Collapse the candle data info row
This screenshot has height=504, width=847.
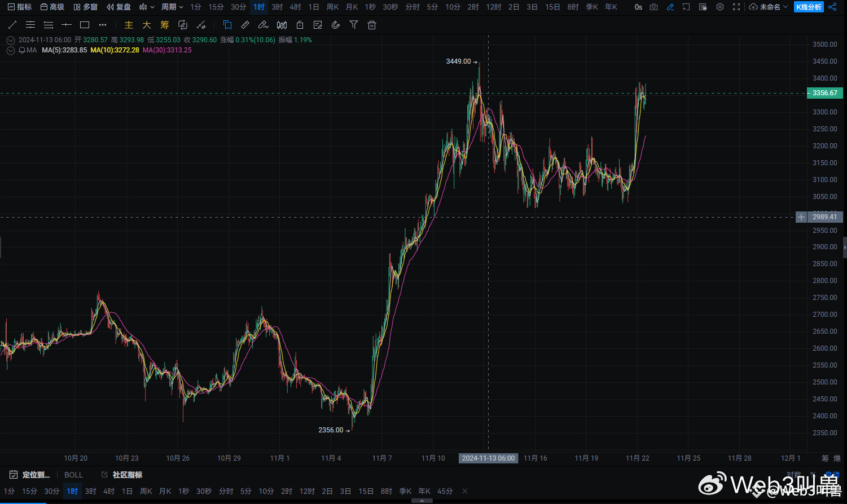(x=11, y=40)
